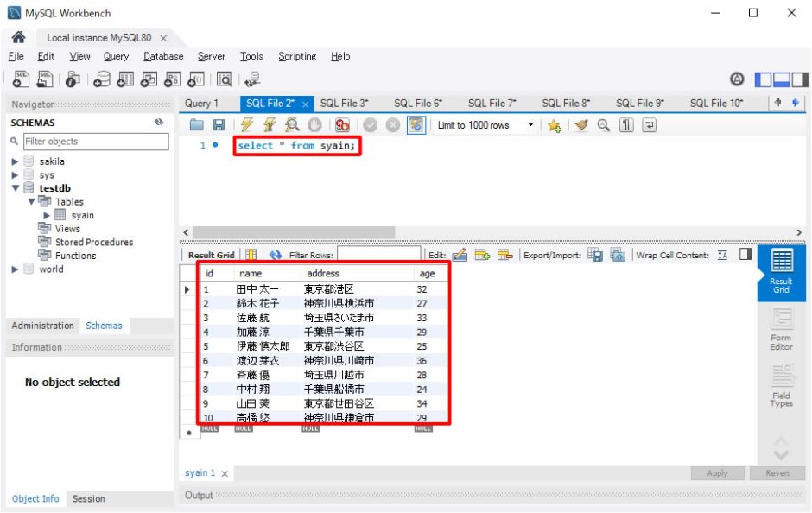Open the execution plan magnifier tool
Screen dimensions: 812x513
[x=292, y=125]
